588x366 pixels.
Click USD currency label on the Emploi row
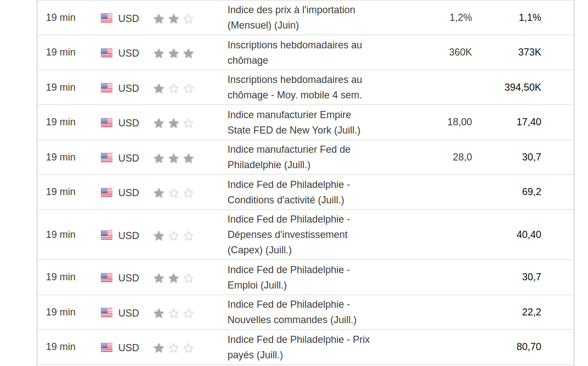pyautogui.click(x=129, y=278)
